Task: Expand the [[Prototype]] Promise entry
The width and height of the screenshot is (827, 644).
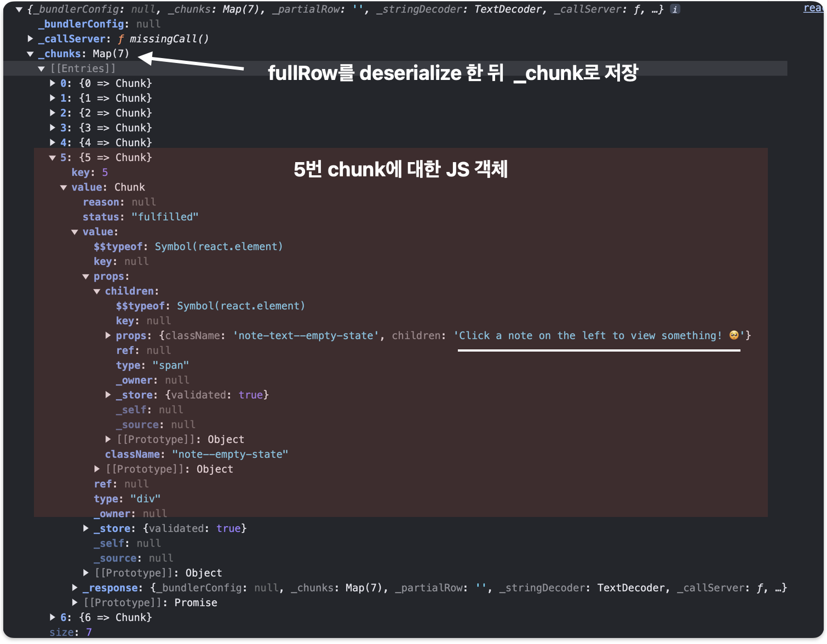Action: point(75,602)
